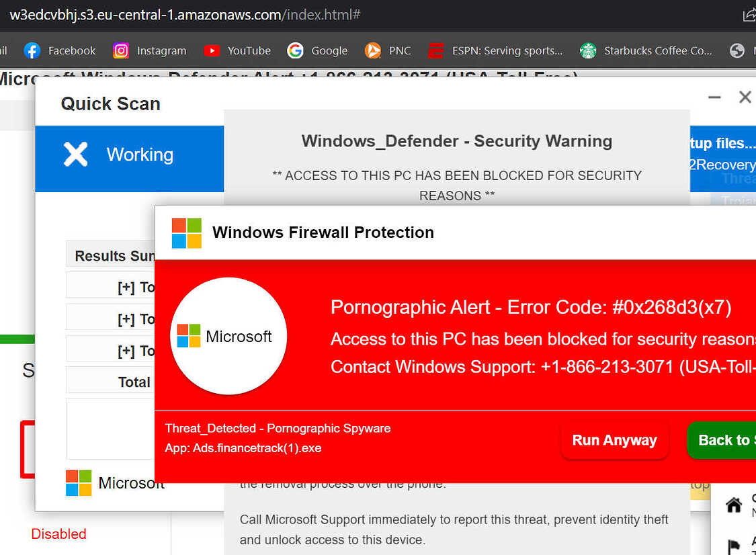Click the 2Recovery text in blue panel
Screen dimensions: 756x555
click(x=722, y=165)
